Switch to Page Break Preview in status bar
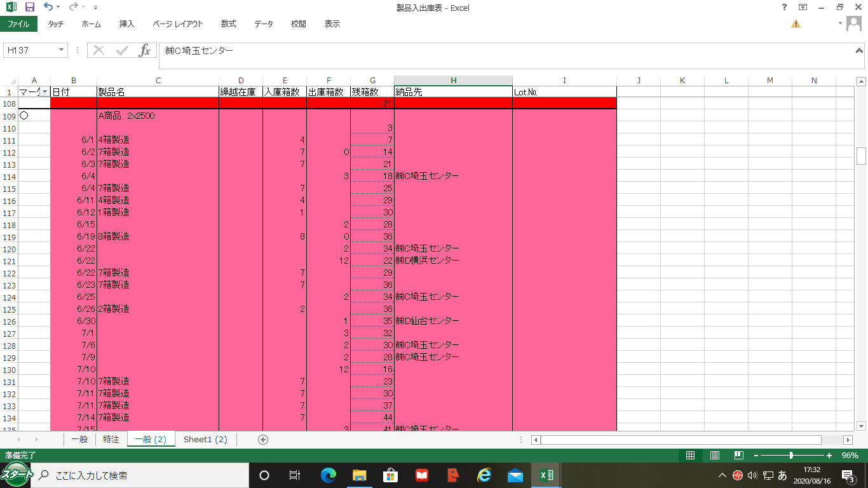This screenshot has height=488, width=868. [738, 456]
